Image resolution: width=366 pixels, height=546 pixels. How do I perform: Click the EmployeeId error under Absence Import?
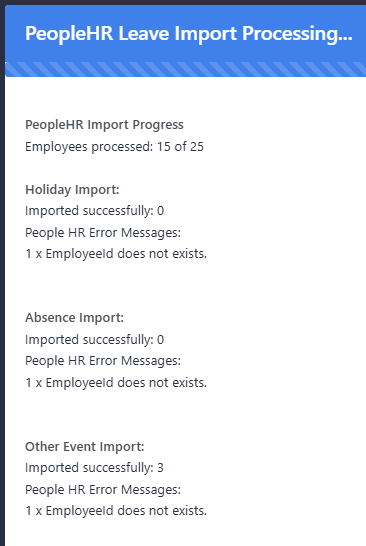coord(116,383)
